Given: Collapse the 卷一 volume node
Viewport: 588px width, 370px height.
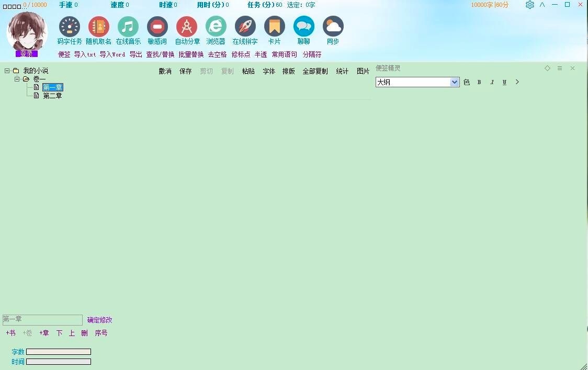Looking at the screenshot, I should (16, 79).
